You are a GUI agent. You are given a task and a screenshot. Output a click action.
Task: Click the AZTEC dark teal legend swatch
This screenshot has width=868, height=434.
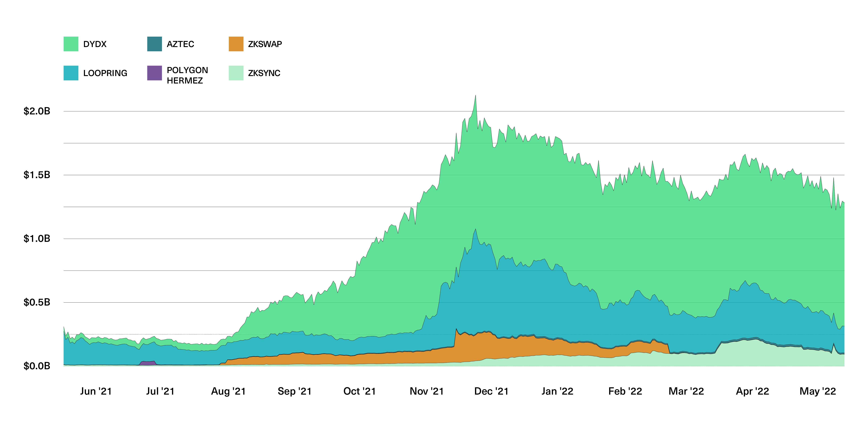154,44
